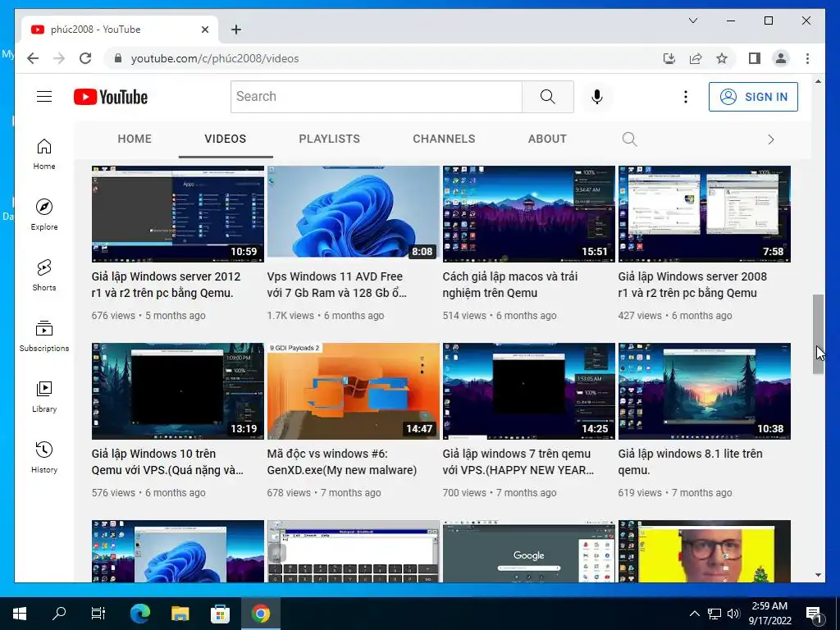Viewport: 840px width, 630px height.
Task: Switch to the CHANNELS tab
Action: click(444, 139)
